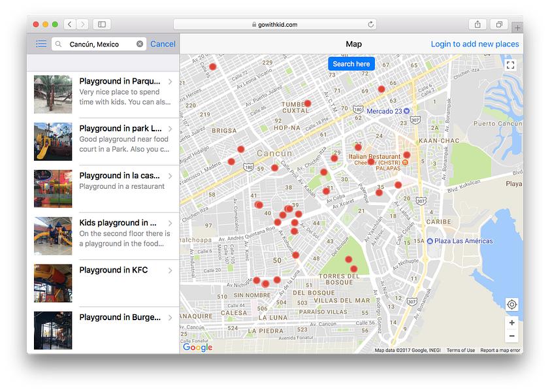Click the Search here map button

point(351,64)
